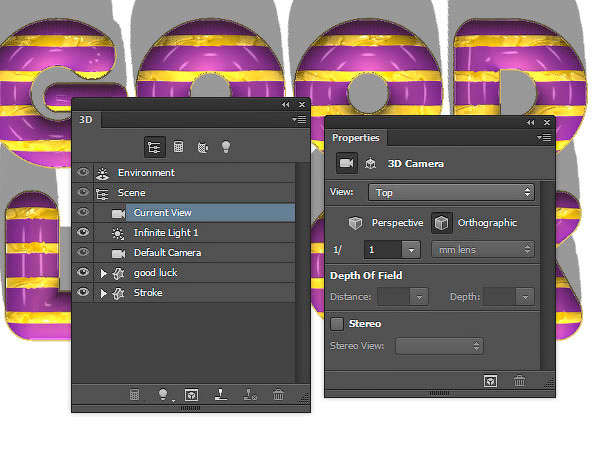
Task: Select the 3D panel tab
Action: pos(86,120)
